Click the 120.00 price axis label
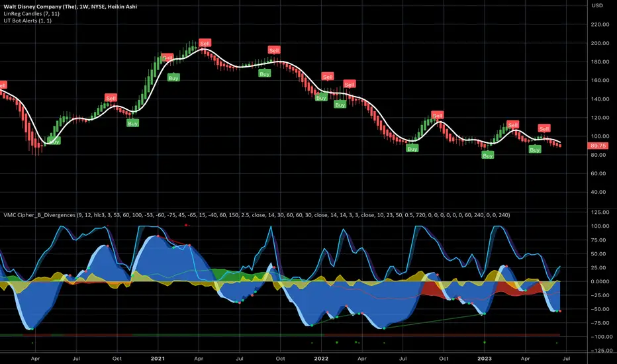 click(600, 118)
